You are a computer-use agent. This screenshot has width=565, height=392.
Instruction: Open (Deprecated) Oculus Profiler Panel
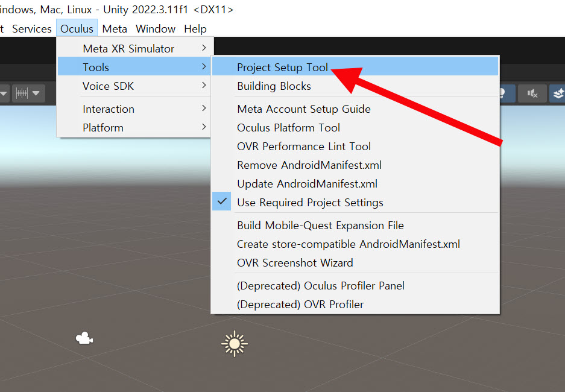point(355,285)
